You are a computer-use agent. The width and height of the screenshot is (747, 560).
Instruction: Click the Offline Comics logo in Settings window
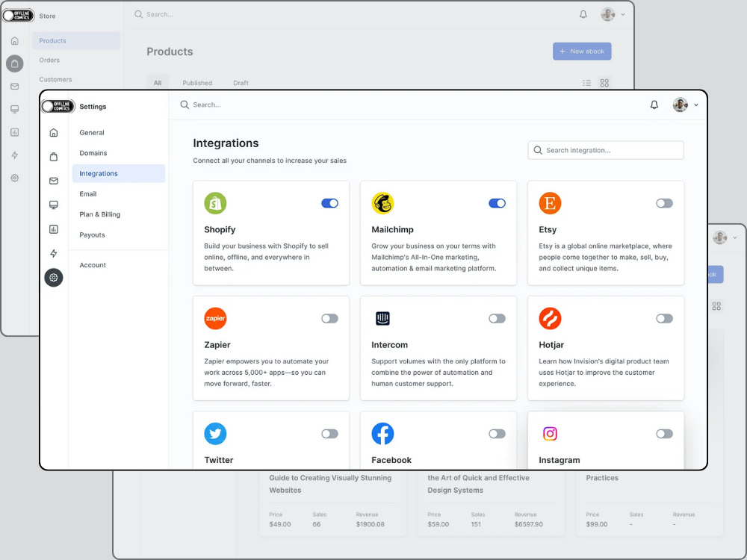click(58, 106)
